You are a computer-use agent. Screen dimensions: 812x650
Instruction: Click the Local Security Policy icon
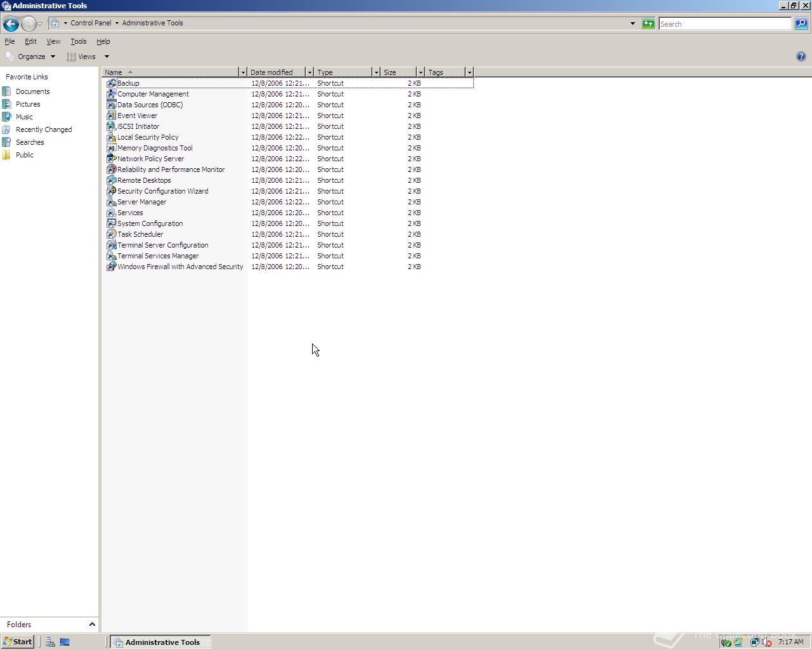[111, 137]
